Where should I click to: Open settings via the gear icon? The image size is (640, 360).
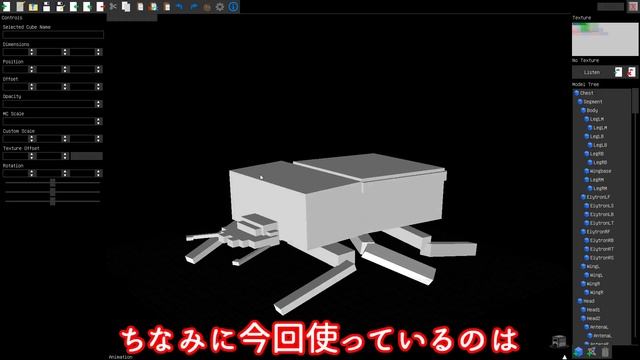coord(220,7)
